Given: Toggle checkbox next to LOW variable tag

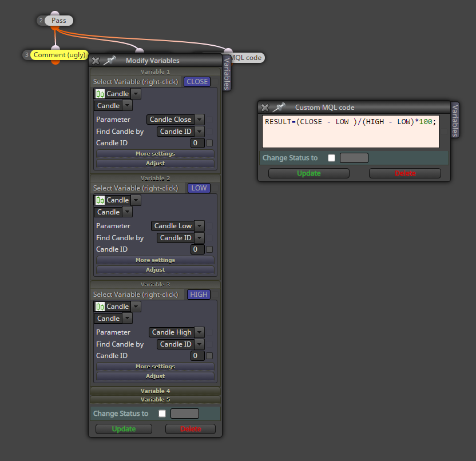Looking at the screenshot, I should pos(215,188).
